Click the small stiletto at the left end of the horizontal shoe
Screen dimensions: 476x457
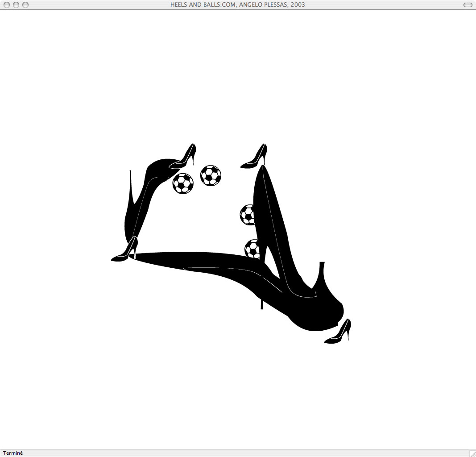point(125,249)
